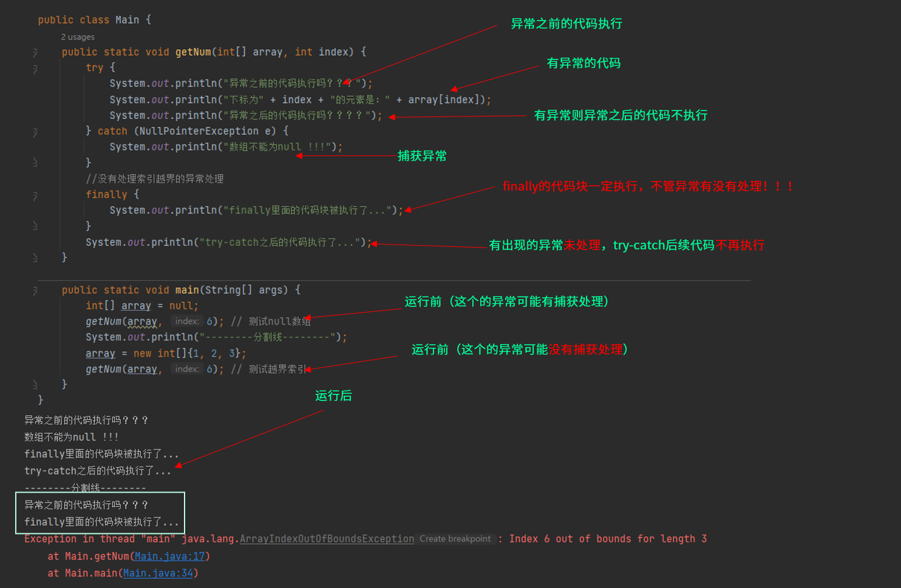
Task: Collapse the getNum method fold marker in gutter
Action: 35,53
